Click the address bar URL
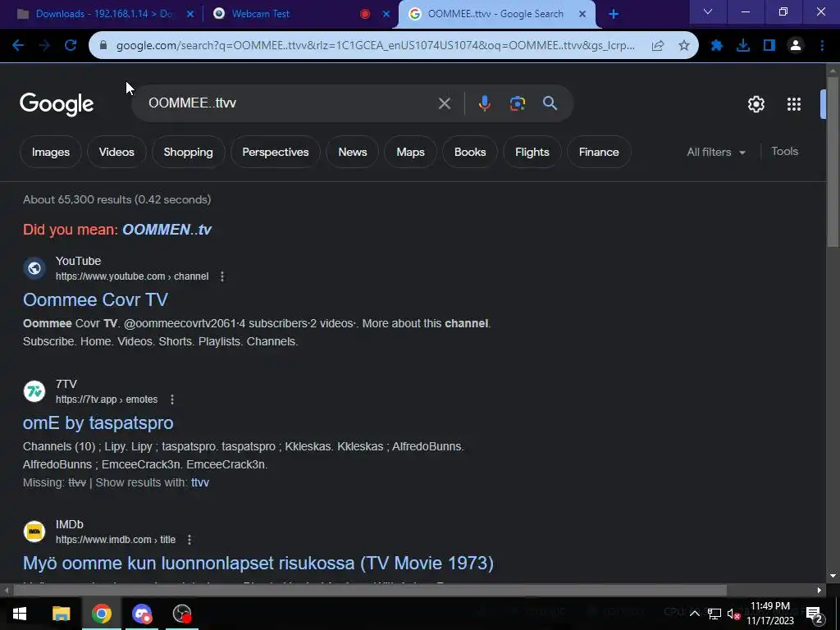 (375, 46)
